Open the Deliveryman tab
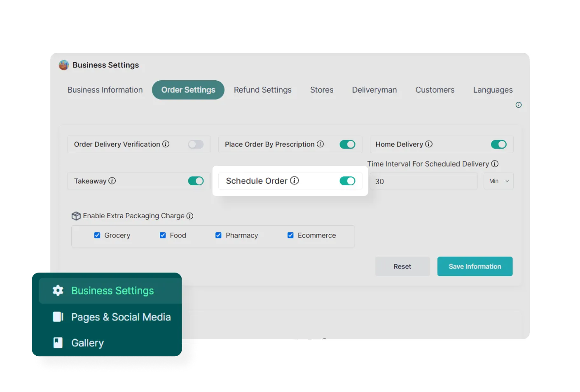Screen dimensions: 580x392 coord(374,90)
